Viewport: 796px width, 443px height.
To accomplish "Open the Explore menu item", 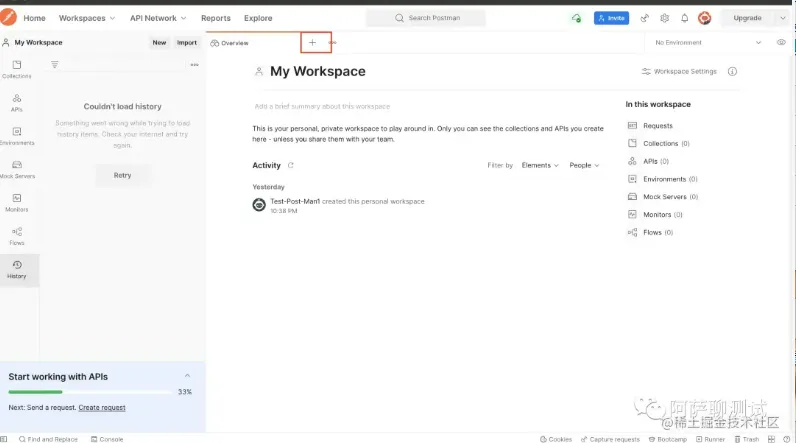I will click(258, 18).
